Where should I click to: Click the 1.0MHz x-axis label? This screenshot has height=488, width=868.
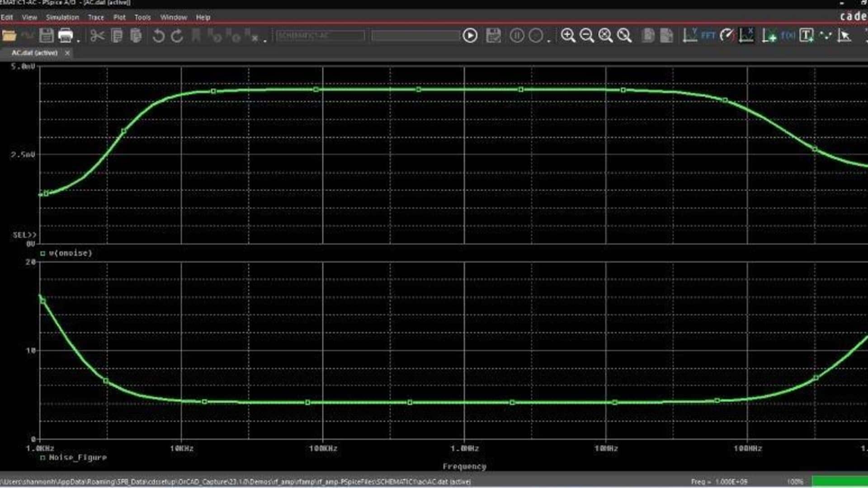pos(465,449)
